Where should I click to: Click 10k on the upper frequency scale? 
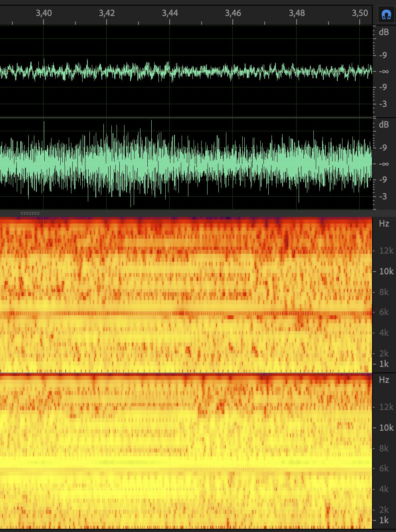[386, 272]
